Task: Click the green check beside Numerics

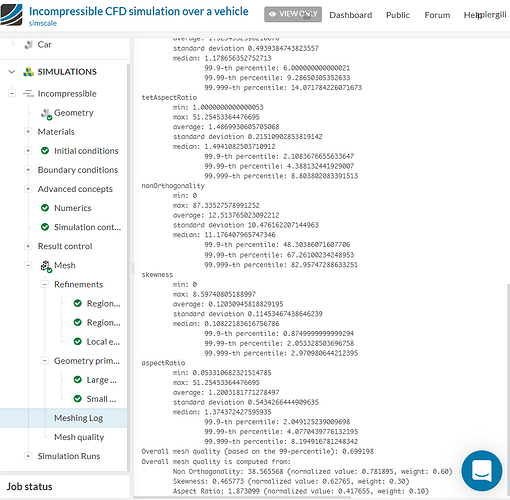Action: [45, 208]
